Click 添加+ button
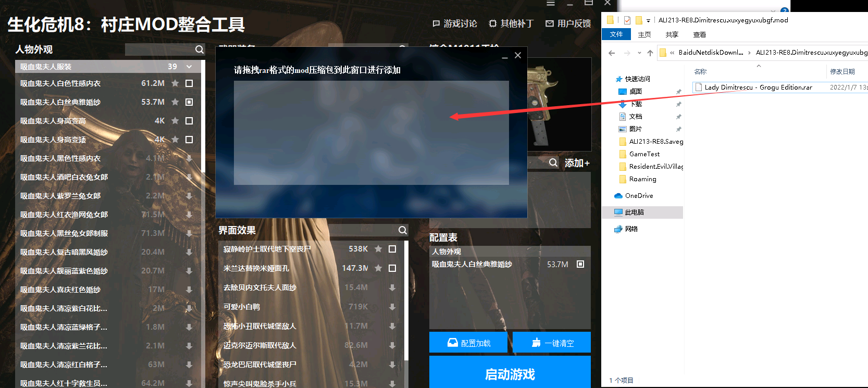The image size is (868, 388). tap(577, 163)
